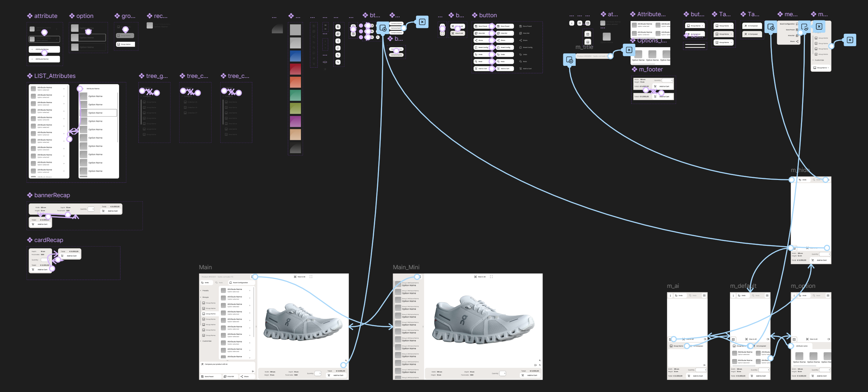Click View in AR in m_option
868x392 pixels.
[812, 339]
